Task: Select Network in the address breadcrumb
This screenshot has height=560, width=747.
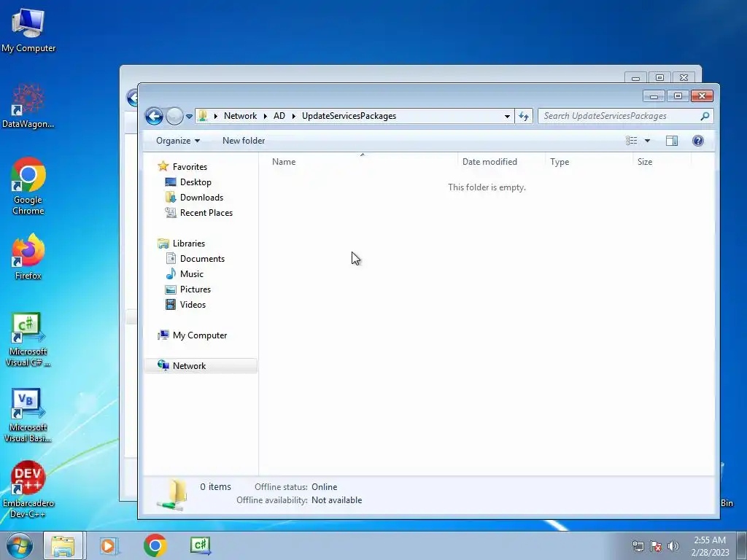Action: point(240,116)
